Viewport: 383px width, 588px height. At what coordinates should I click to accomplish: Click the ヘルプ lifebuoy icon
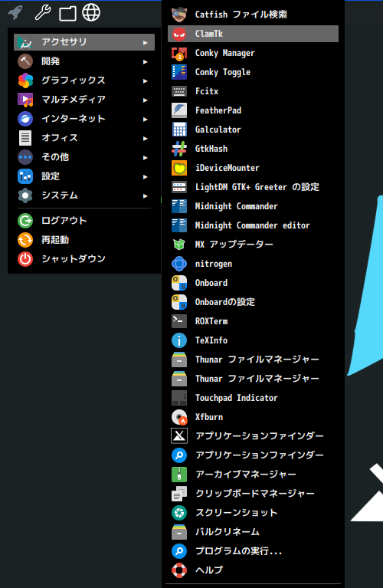179,570
